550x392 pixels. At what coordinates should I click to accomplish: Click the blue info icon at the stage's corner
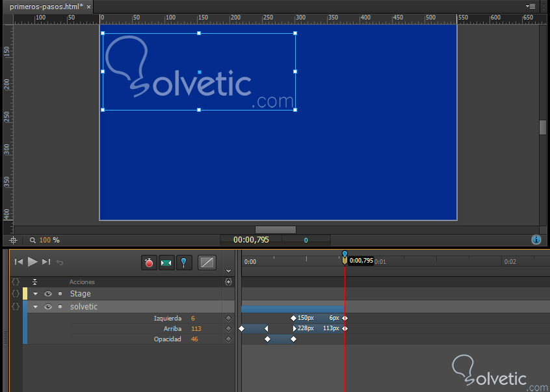pos(536,240)
